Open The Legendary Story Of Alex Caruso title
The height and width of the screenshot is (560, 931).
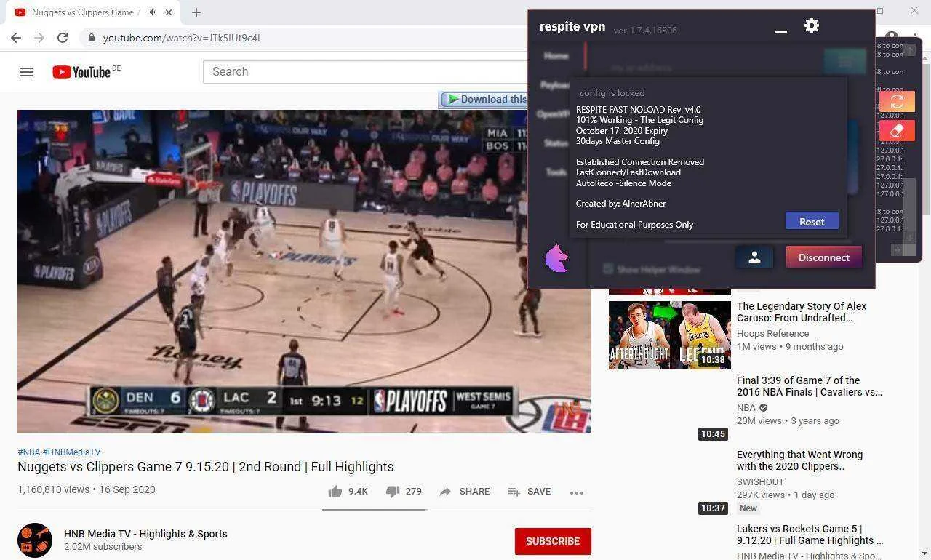tap(802, 312)
